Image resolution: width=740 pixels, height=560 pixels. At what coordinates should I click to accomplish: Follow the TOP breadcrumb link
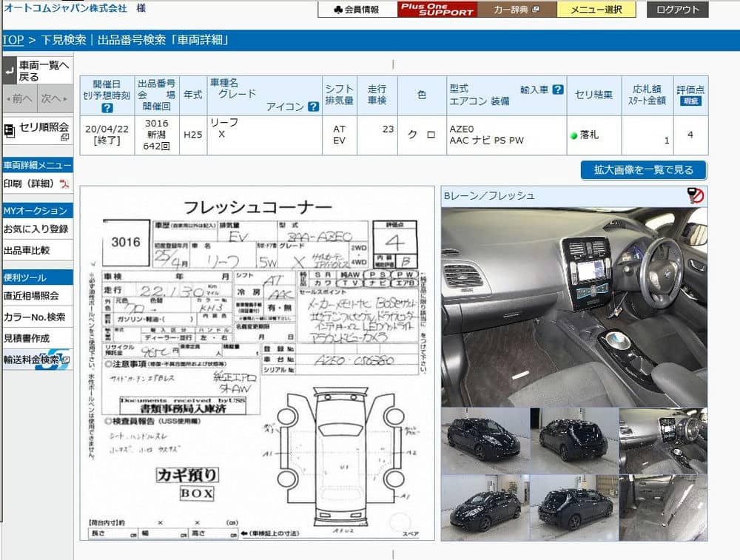coord(13,40)
